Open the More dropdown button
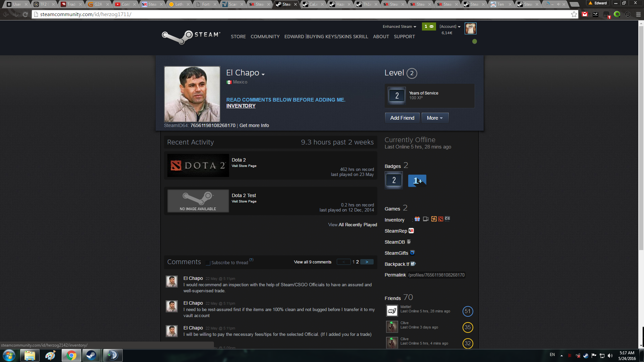 [x=435, y=118]
